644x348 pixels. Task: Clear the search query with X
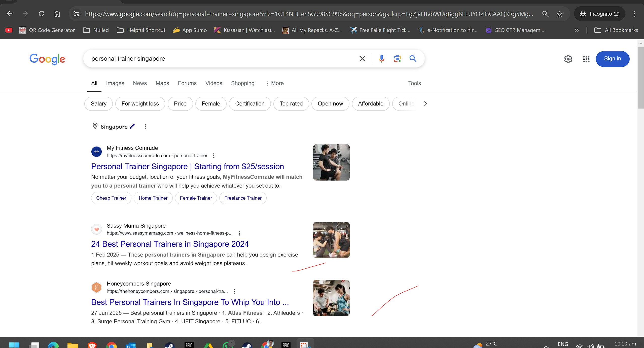[x=362, y=59]
